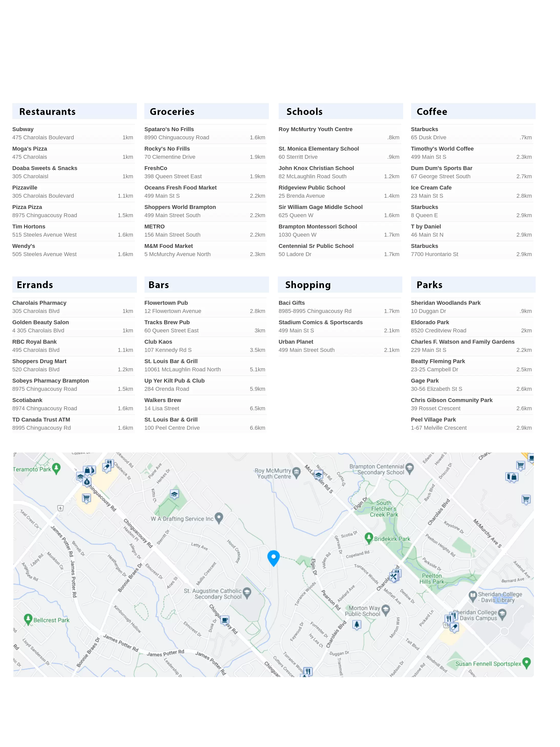Click the Parks section heading
This screenshot has height=747, width=560.
pos(429,285)
